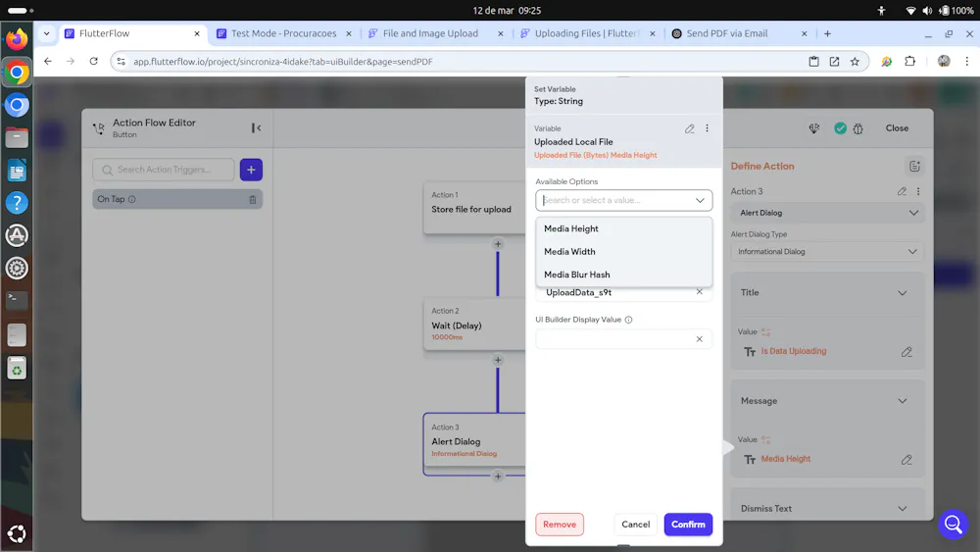Edit Media Height message value
This screenshot has width=980, height=552.
coord(906,460)
